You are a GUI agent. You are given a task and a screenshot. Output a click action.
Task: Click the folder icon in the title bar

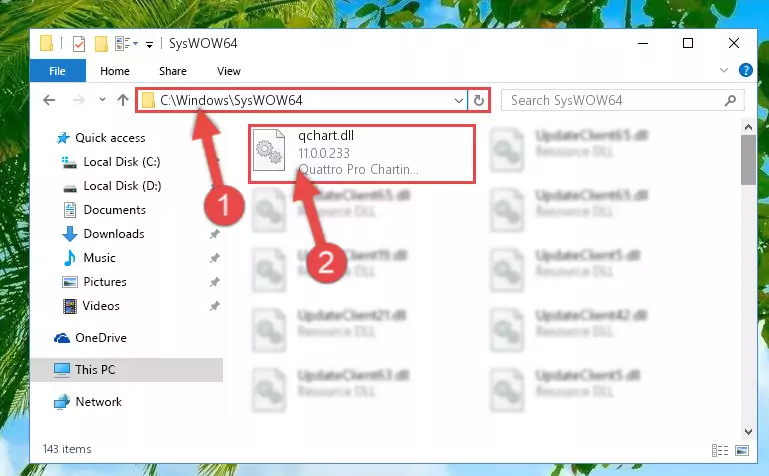pyautogui.click(x=47, y=44)
